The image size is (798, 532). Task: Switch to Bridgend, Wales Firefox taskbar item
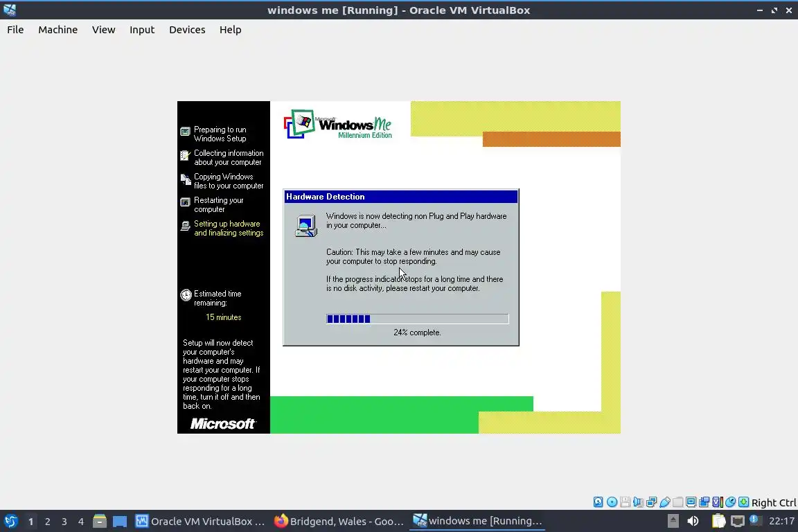[339, 522]
